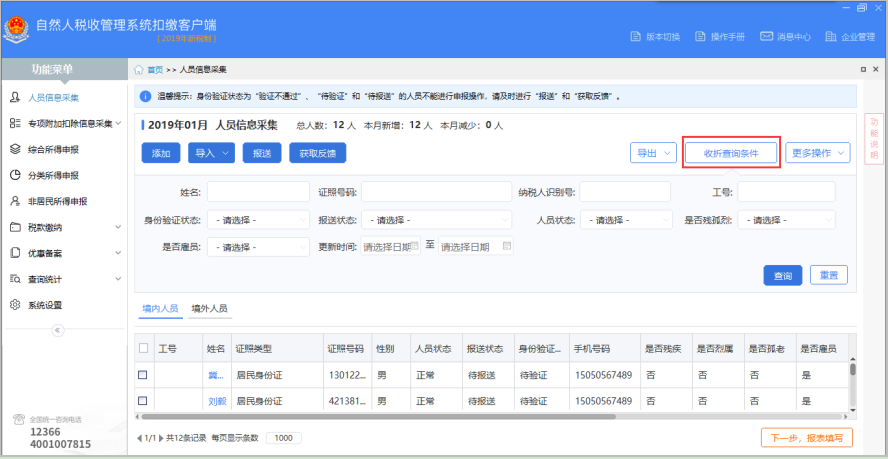Expand the 税款缴纳 menu chevron
Image resolution: width=888 pixels, height=459 pixels.
pyautogui.click(x=118, y=227)
